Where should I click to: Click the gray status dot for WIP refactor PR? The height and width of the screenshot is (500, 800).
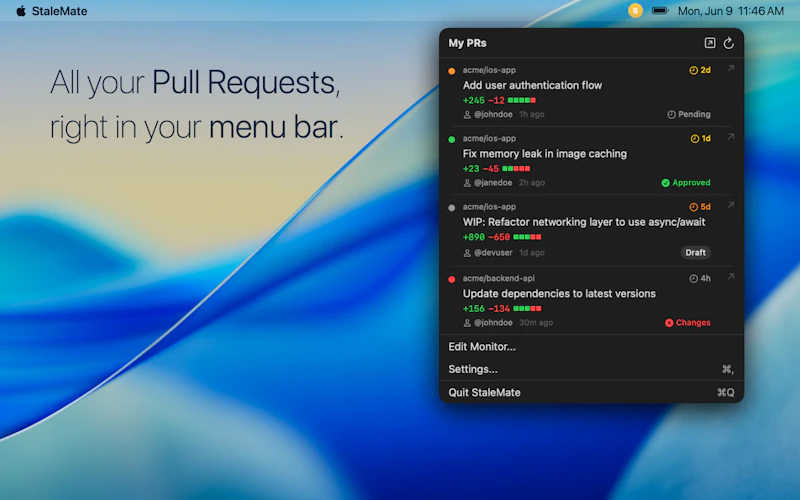[452, 208]
